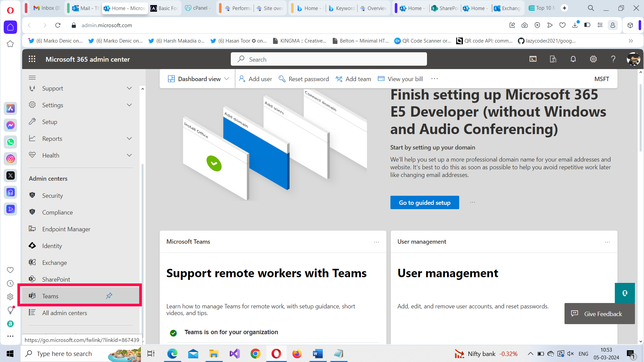
Task: Open admin center settings gear
Action: 593,59
